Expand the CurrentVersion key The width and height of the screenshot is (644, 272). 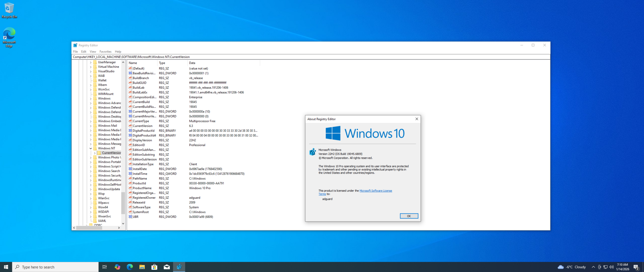[x=95, y=153]
